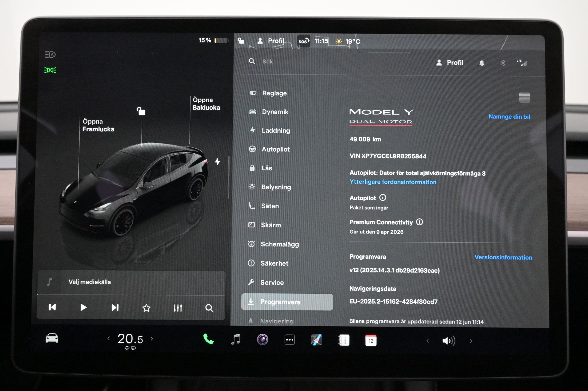Tap the SOS emergency icon
This screenshot has height=391, width=588.
coord(304,41)
